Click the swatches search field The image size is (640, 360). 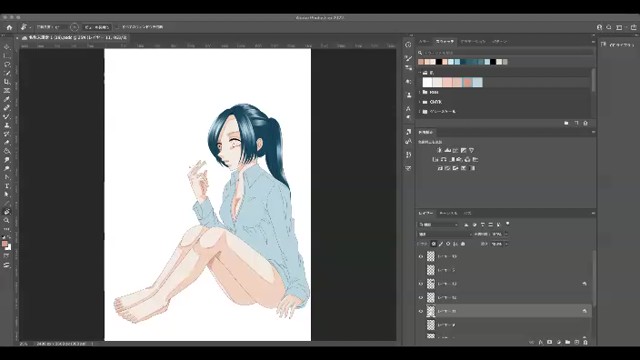point(506,53)
